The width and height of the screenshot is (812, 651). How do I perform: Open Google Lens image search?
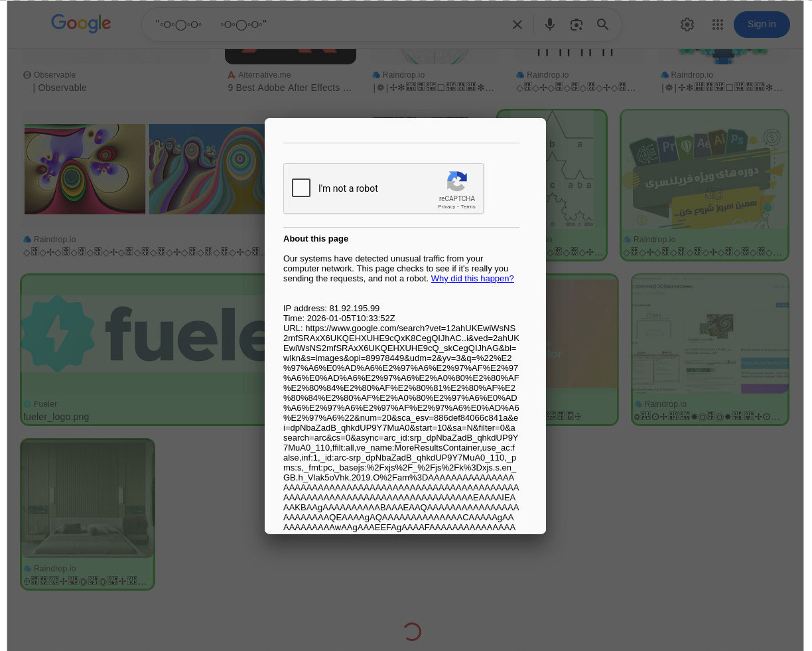pos(576,25)
